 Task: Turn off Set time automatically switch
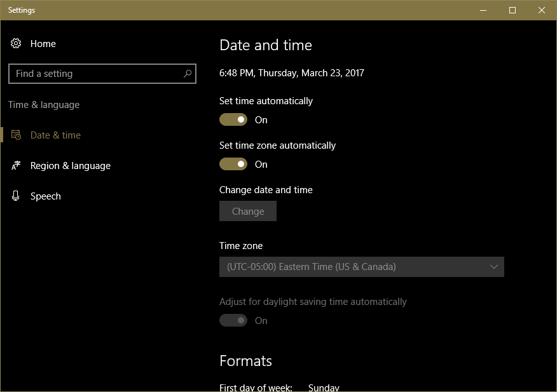pyautogui.click(x=233, y=120)
